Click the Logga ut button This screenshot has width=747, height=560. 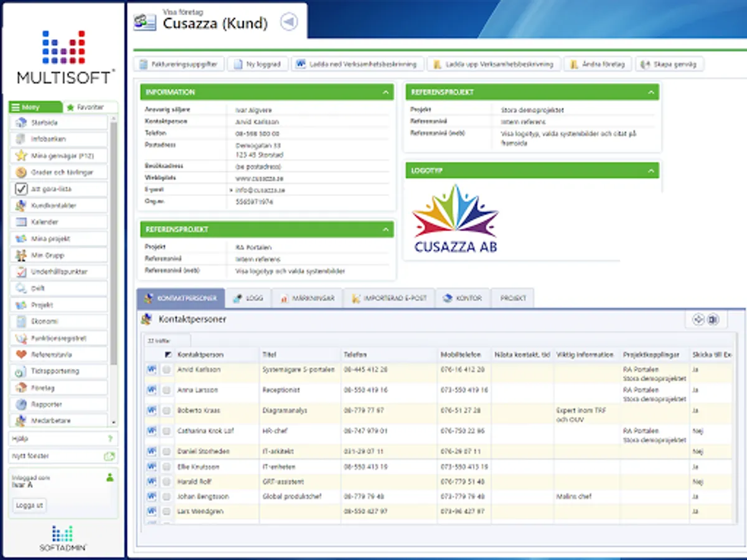click(x=30, y=506)
